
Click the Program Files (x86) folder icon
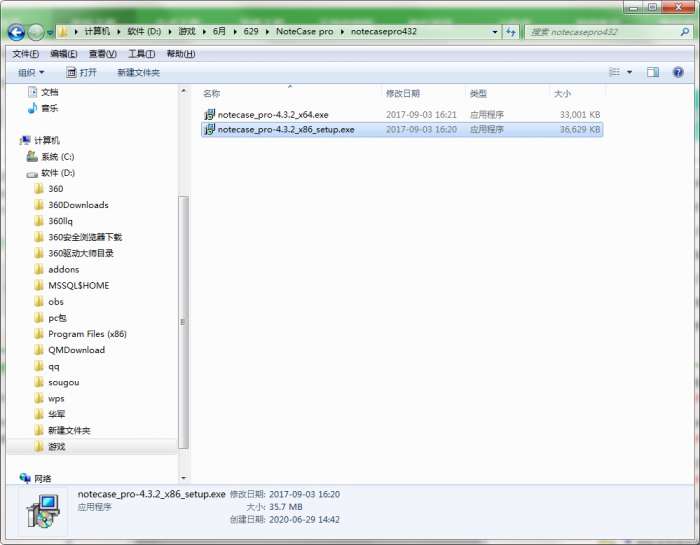39,334
